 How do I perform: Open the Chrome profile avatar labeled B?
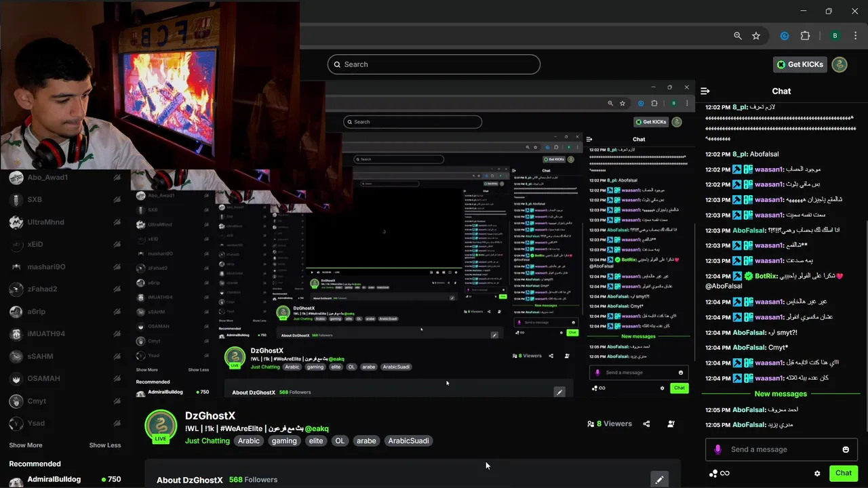click(835, 36)
